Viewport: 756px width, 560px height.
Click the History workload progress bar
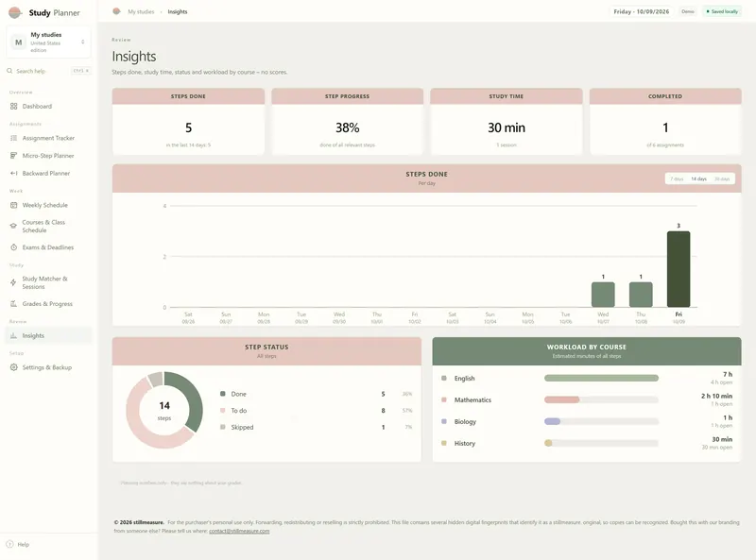coord(601,443)
